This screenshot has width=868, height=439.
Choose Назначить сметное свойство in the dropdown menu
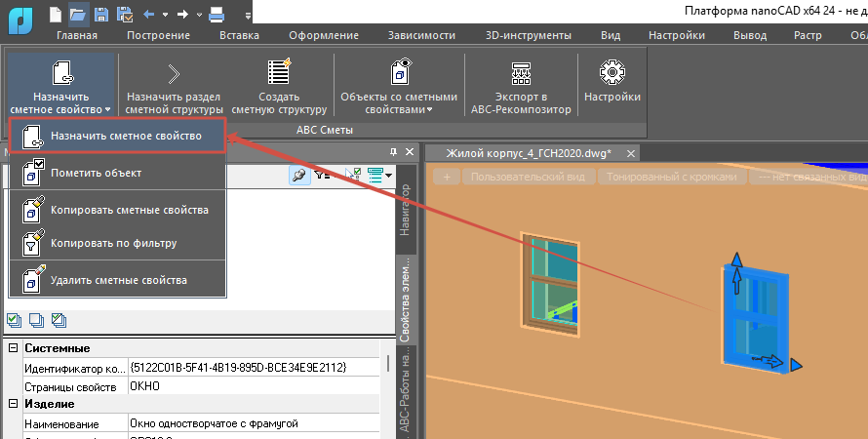[x=117, y=136]
